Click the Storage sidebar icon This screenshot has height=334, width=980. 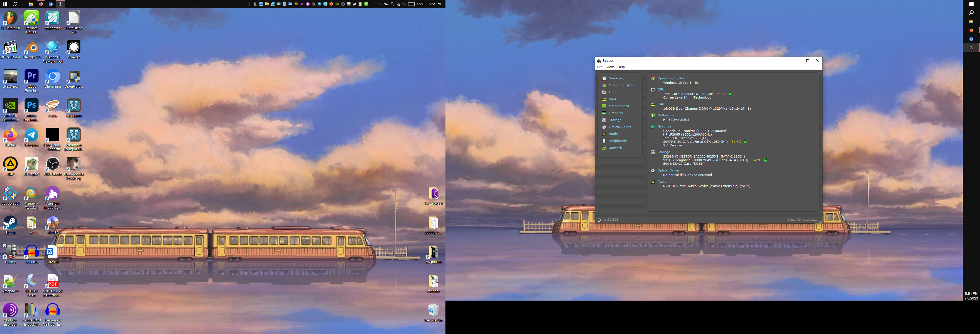pos(604,120)
